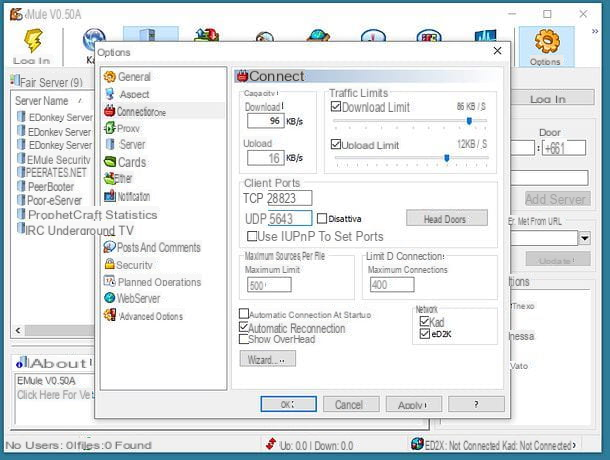
Task: Select General in the Options sidebar
Action: point(134,77)
